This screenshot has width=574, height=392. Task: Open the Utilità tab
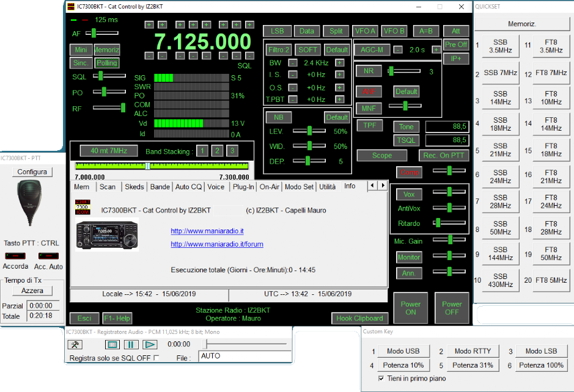pyautogui.click(x=327, y=187)
